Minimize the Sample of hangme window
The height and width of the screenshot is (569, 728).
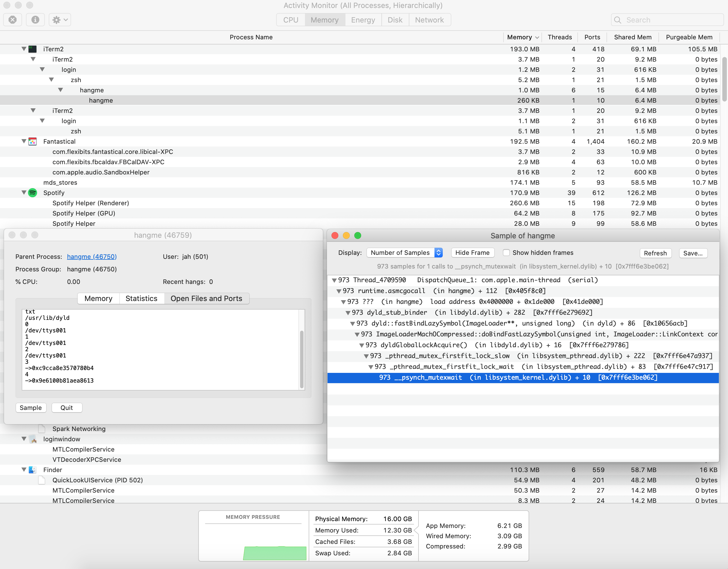pyautogui.click(x=346, y=236)
